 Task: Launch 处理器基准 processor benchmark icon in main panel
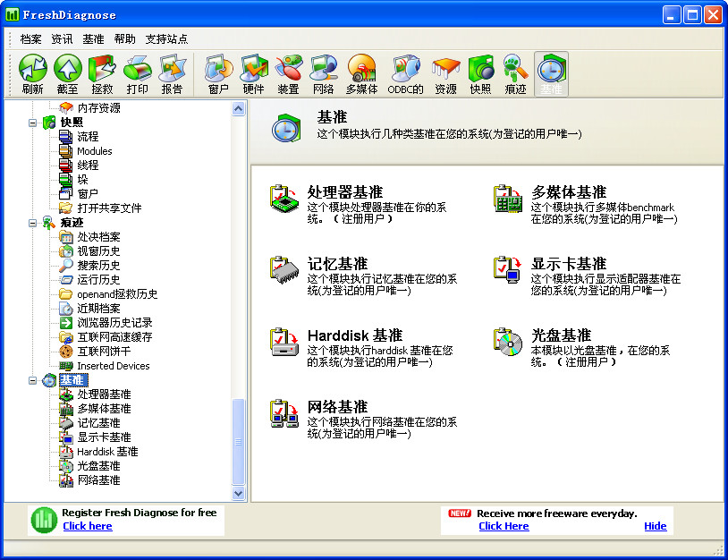coord(284,199)
